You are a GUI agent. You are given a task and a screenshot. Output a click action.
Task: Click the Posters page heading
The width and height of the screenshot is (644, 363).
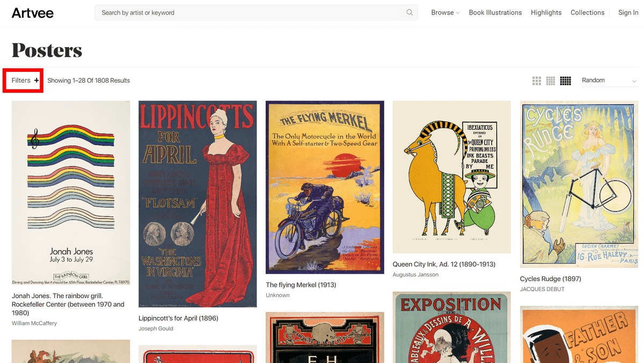47,50
